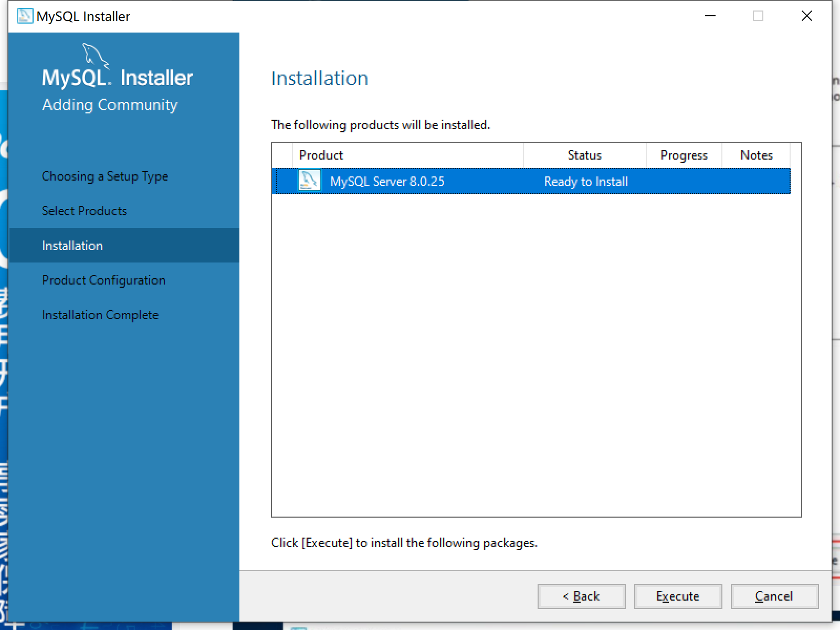
Task: Click 'The following products will be installed' text
Action: [381, 125]
